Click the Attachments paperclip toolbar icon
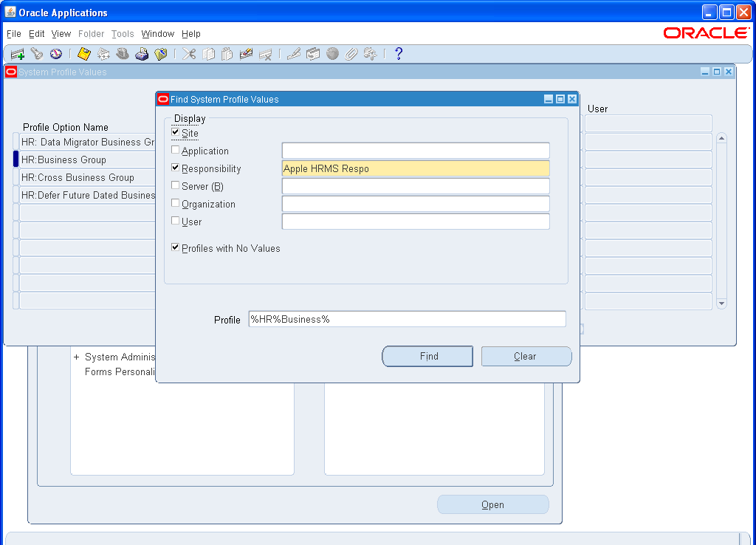Viewport: 756px width, 545px height. click(351, 53)
